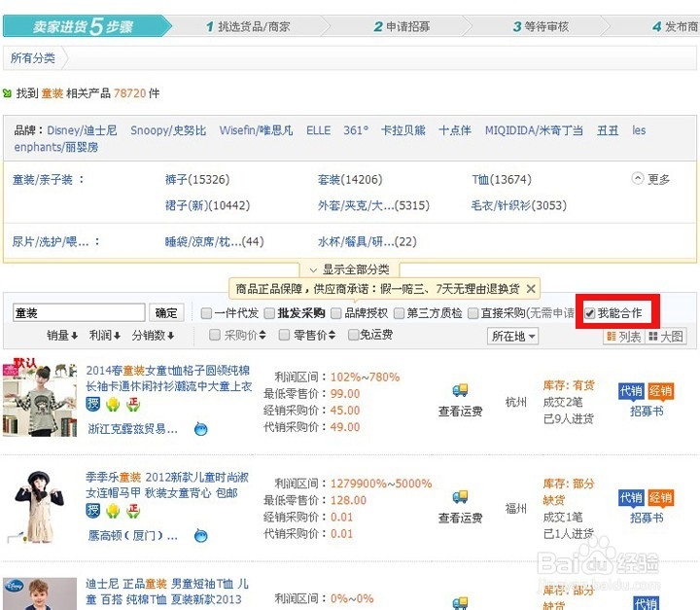Click Wangwang chat icon for 浙江克露兹贸易
Screen dimensions: 700x610
click(x=201, y=429)
